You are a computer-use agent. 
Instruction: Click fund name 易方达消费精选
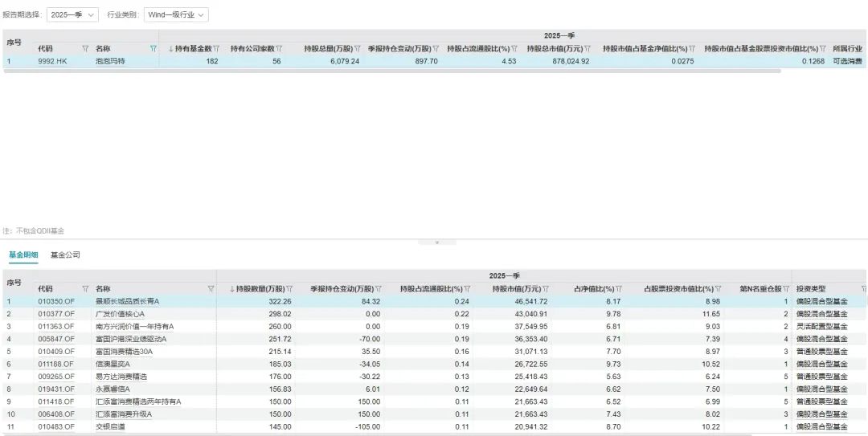click(x=121, y=377)
